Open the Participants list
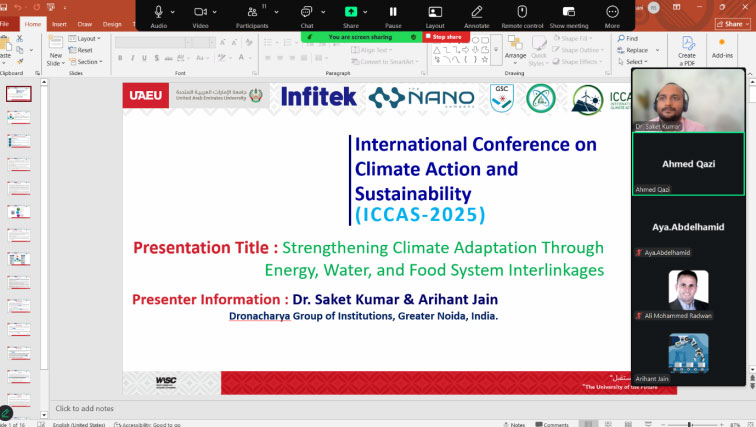 point(251,12)
